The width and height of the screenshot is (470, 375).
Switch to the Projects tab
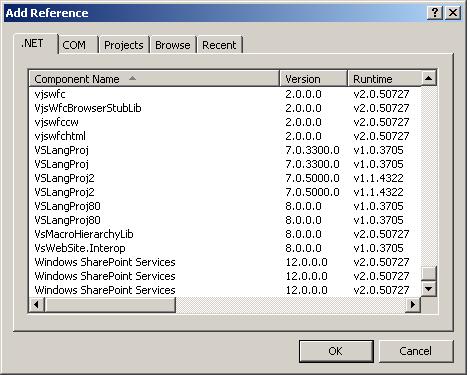124,45
